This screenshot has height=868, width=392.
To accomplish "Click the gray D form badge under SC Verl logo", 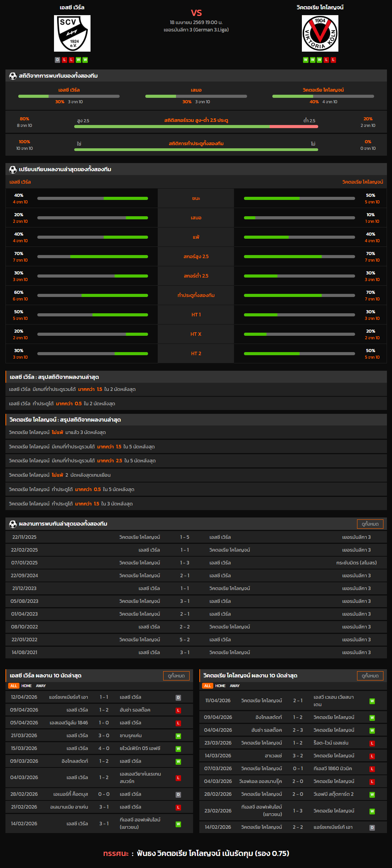I will tap(57, 60).
